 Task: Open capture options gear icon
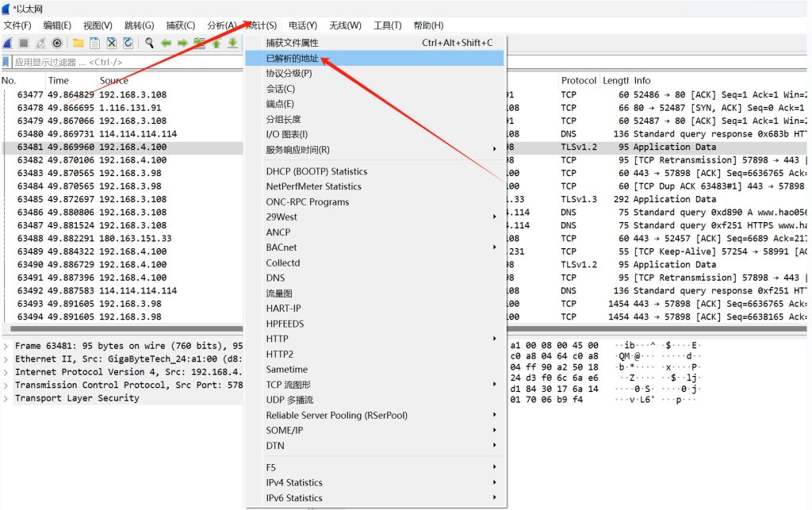pyautogui.click(x=57, y=43)
